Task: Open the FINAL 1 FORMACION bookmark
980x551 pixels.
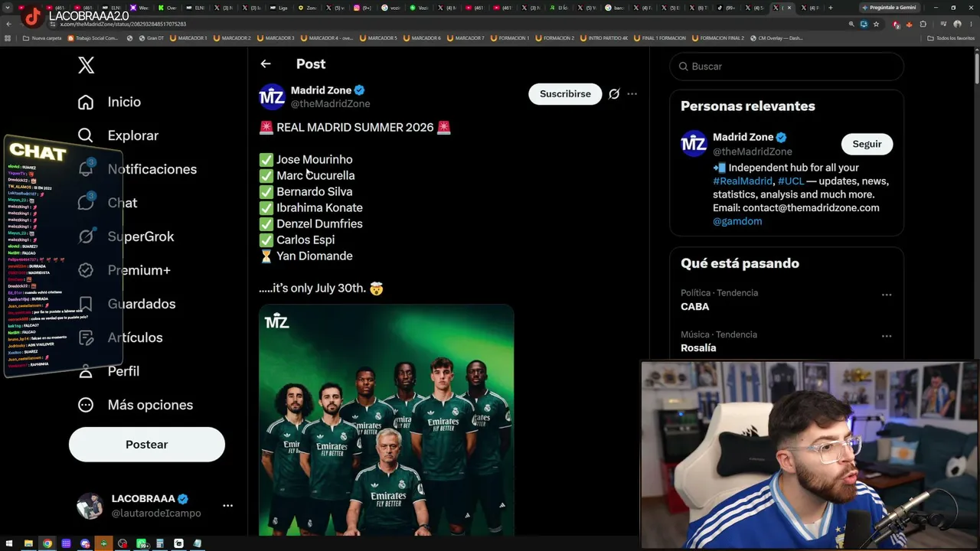Action: [660, 38]
